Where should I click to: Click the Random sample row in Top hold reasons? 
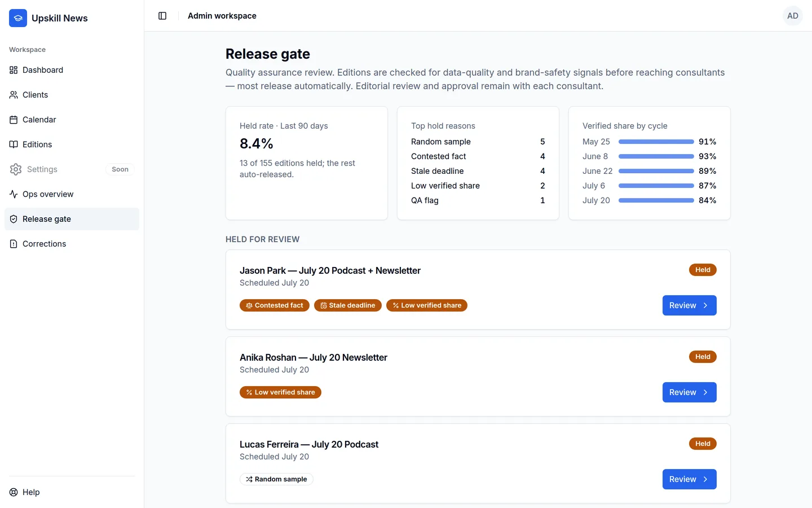(x=478, y=142)
